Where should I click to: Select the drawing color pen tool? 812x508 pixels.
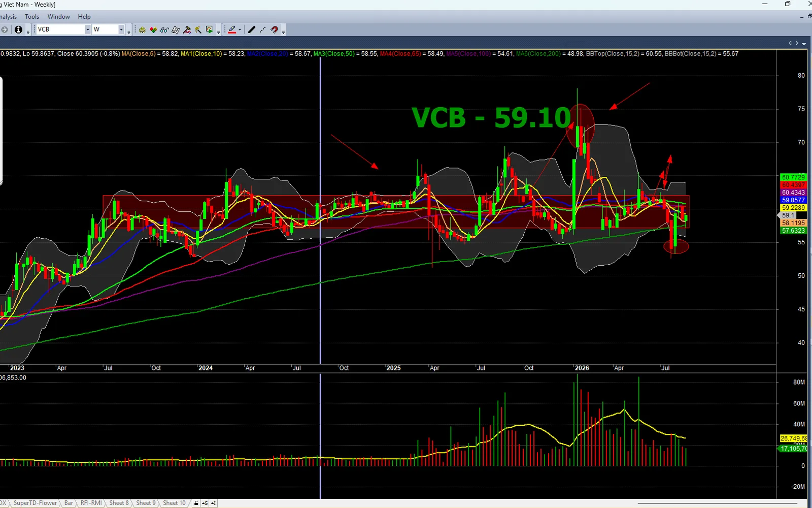[x=232, y=30]
